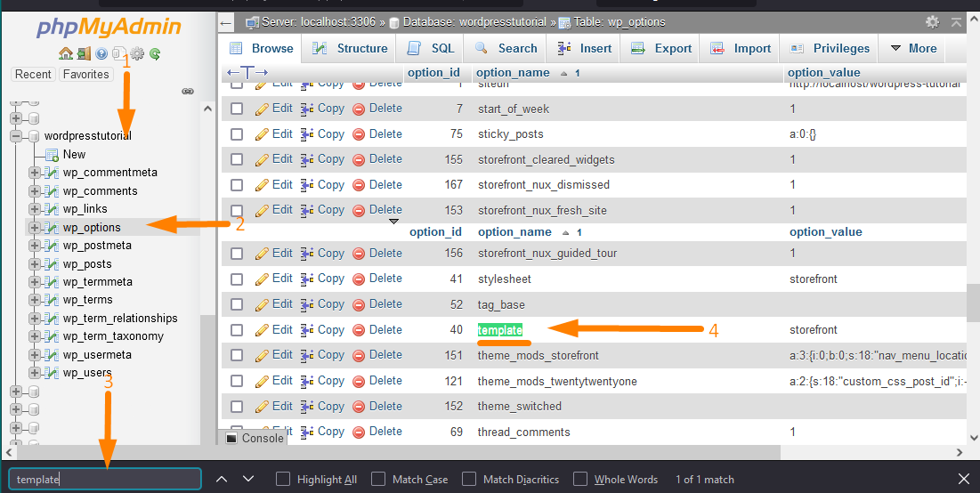Image resolution: width=980 pixels, height=493 pixels.
Task: Open the Insert tab
Action: click(x=584, y=48)
